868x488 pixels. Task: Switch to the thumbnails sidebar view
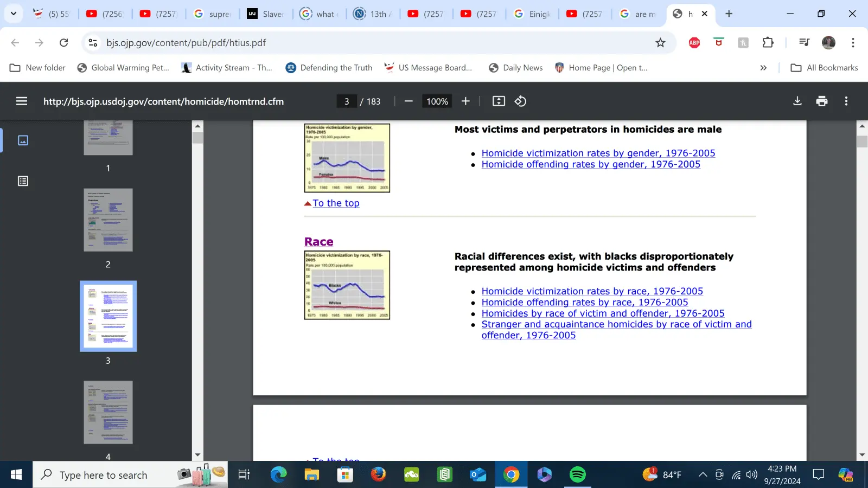point(23,140)
